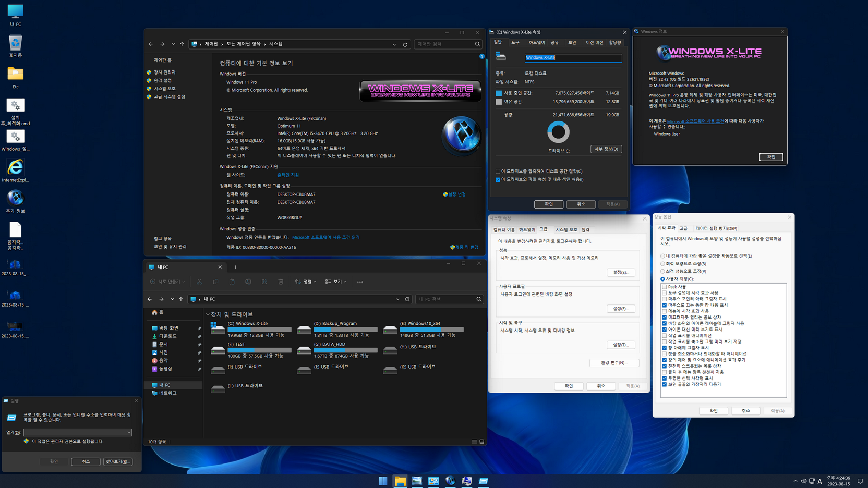Select the (D:) Backup_Program drive icon

click(x=304, y=329)
